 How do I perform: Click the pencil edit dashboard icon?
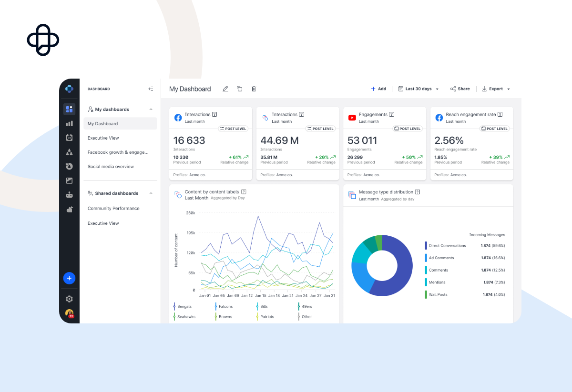point(225,89)
